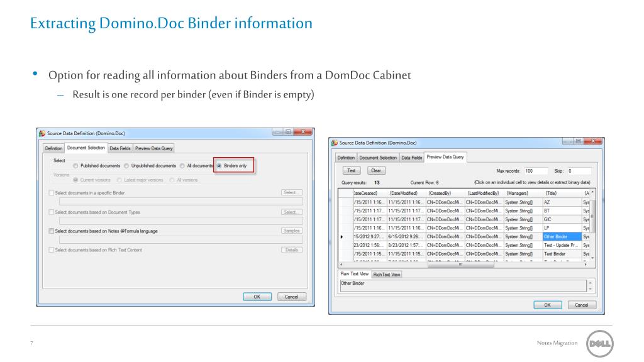Click app icon in right Preview Data Query dialog title bar

click(335, 143)
